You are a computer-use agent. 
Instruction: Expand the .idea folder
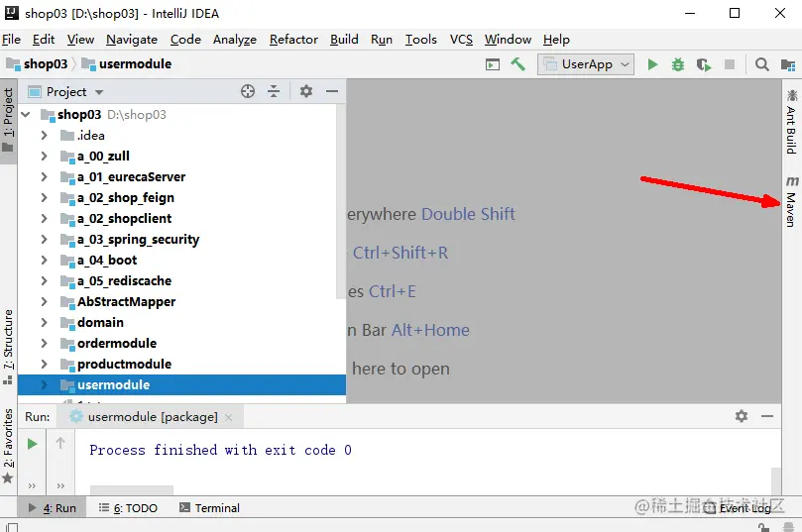click(x=44, y=136)
